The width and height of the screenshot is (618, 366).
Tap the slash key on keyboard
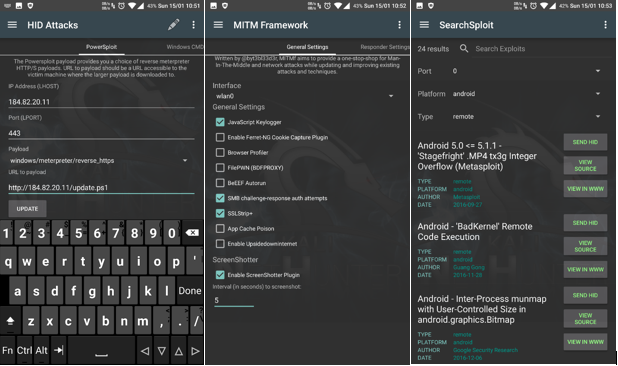[196, 321]
